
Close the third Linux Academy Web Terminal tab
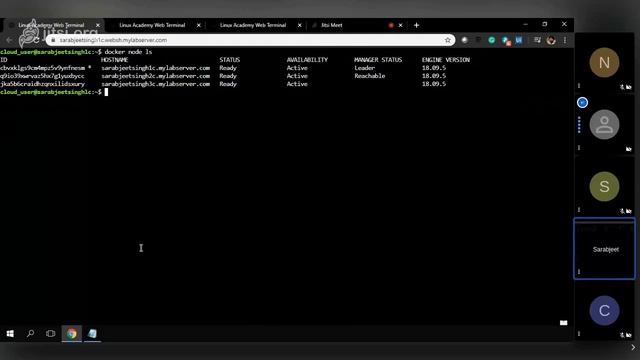[300, 25]
